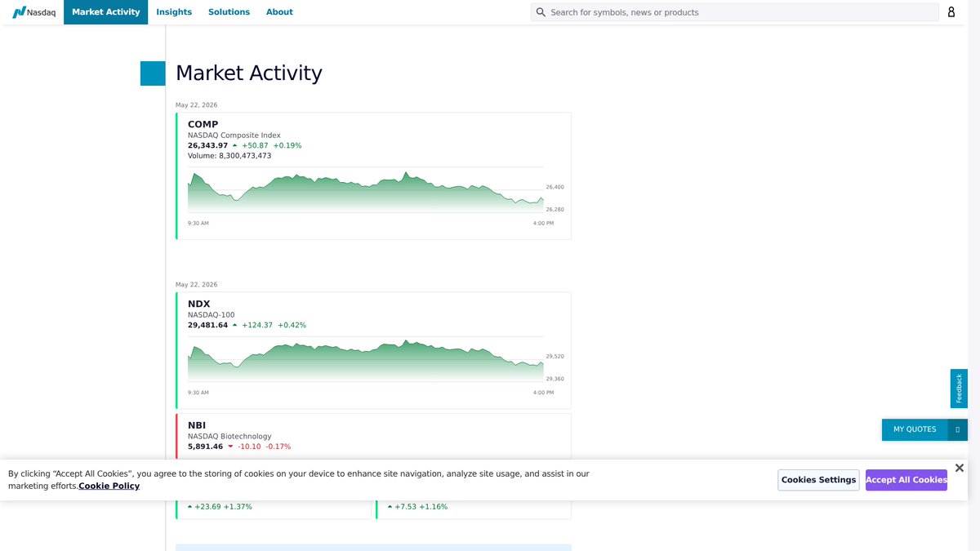
Task: Click the NASDAQ Composite Index label
Action: 234,136
